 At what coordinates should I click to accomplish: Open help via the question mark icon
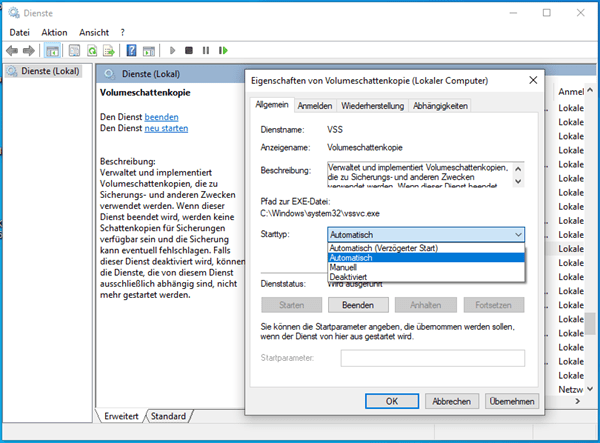coord(131,50)
